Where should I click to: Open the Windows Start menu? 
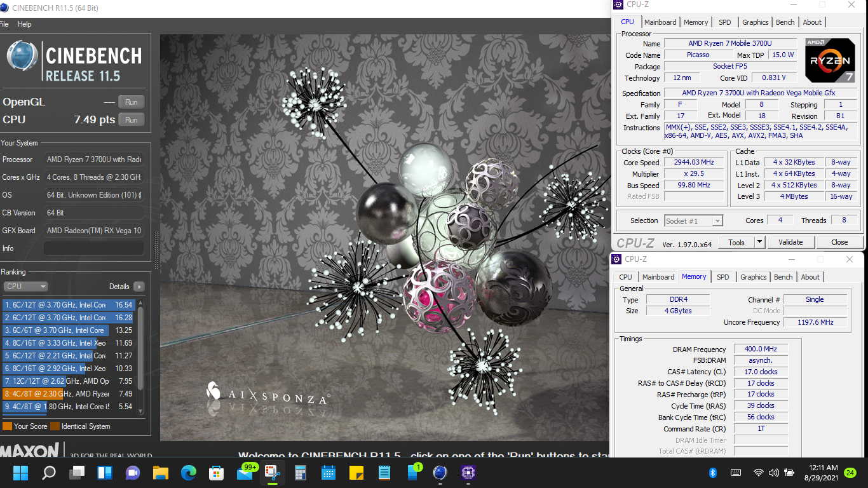click(x=20, y=473)
